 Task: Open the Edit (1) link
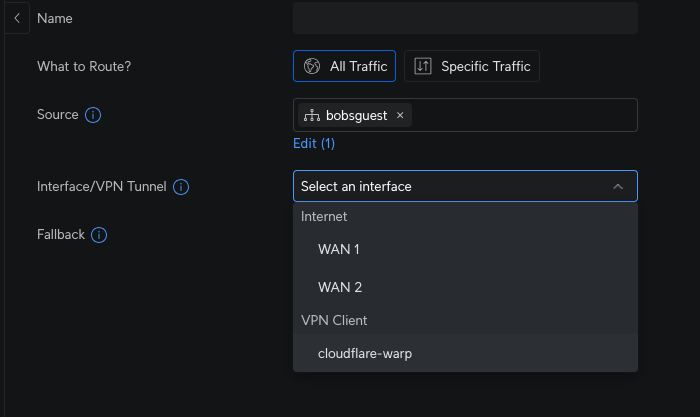click(314, 143)
